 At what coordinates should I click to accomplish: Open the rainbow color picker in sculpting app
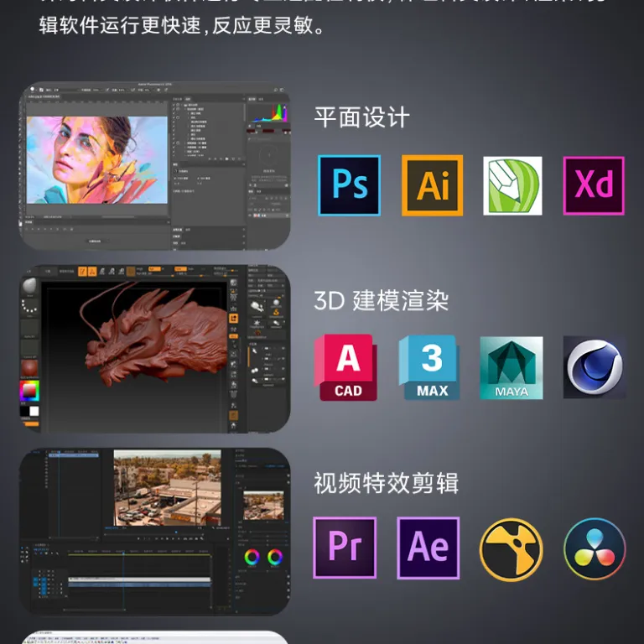(x=29, y=391)
